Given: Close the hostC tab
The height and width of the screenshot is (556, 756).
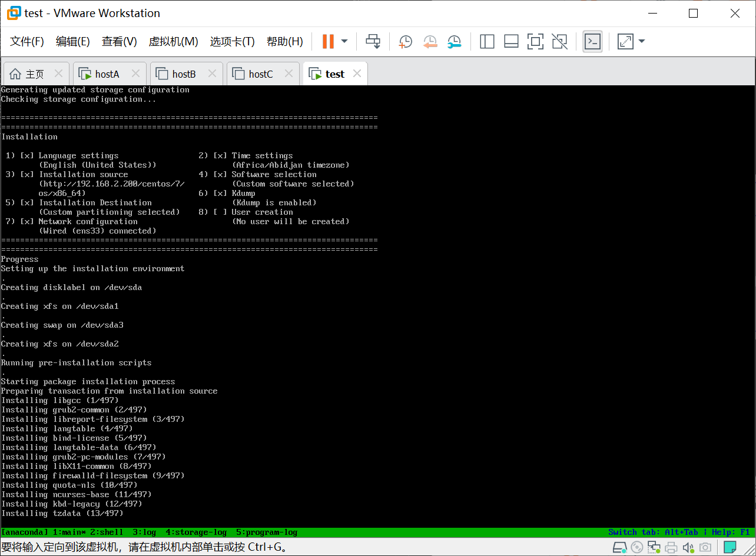Looking at the screenshot, I should click(289, 74).
